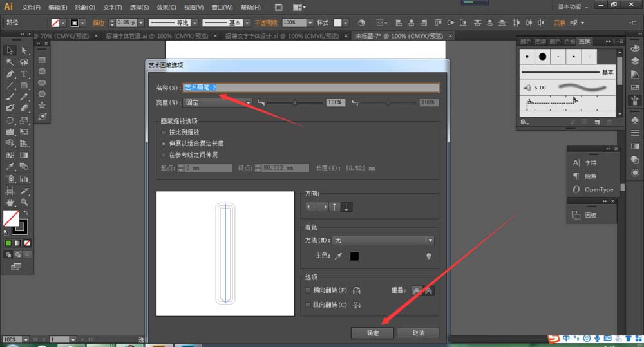The image size is (644, 347).
Task: Select the Hand tool
Action: (10, 202)
